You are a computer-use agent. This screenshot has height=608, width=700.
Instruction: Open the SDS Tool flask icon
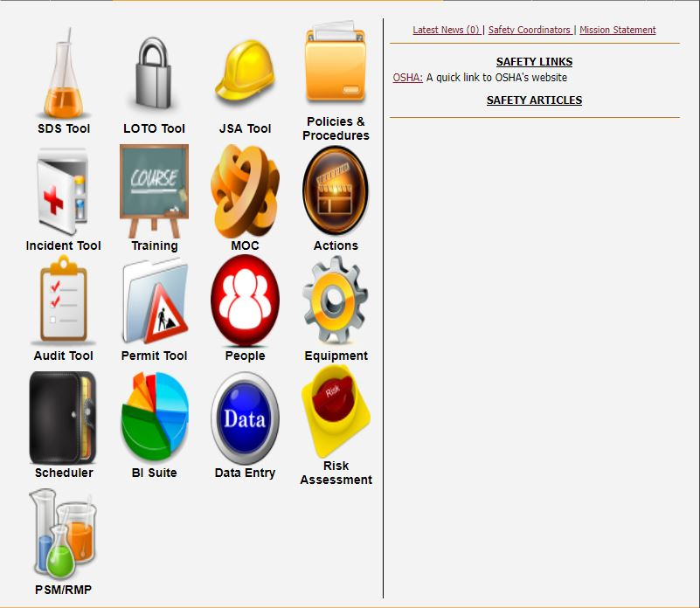click(x=64, y=73)
